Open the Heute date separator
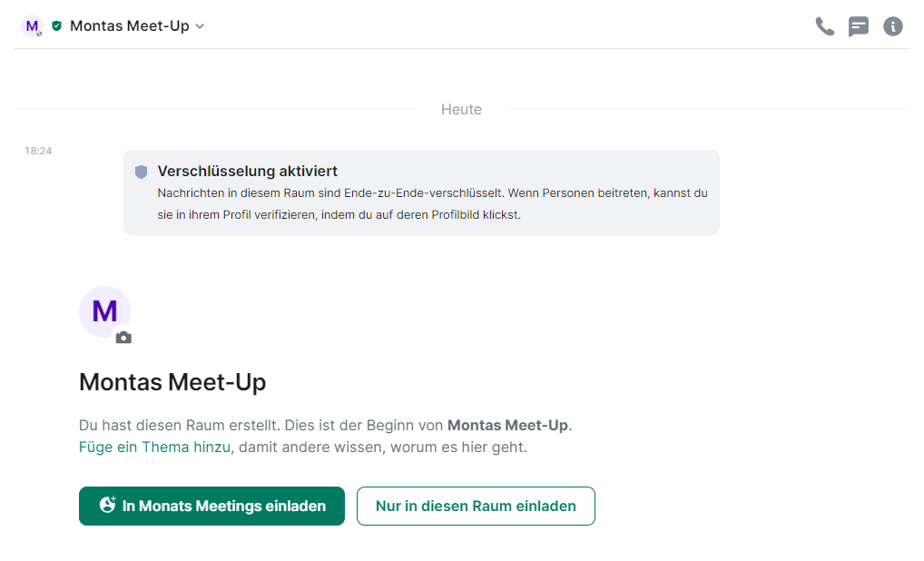The image size is (924, 561). tap(461, 109)
